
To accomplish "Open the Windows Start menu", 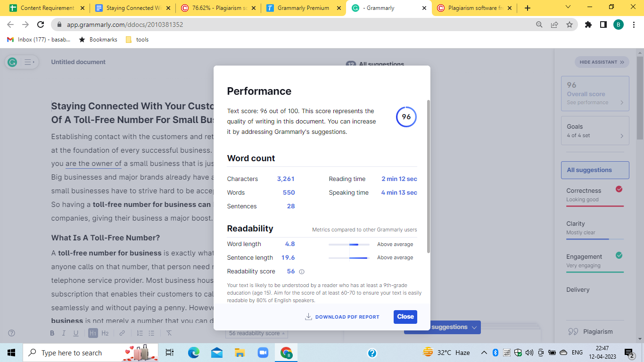I will (11, 353).
